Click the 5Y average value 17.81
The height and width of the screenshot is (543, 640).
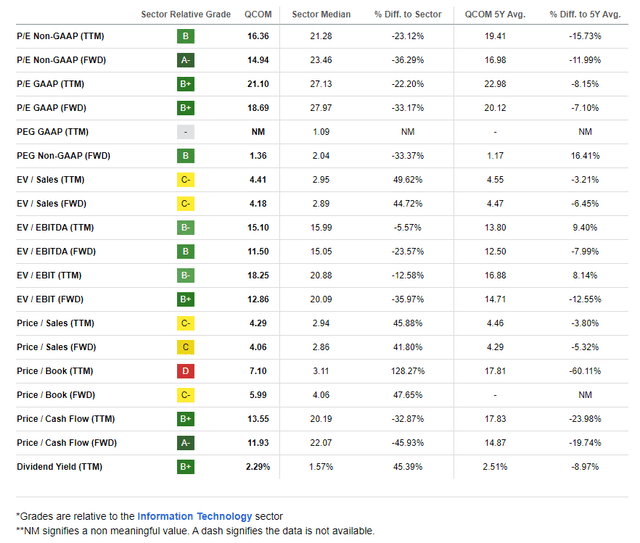[x=495, y=371]
